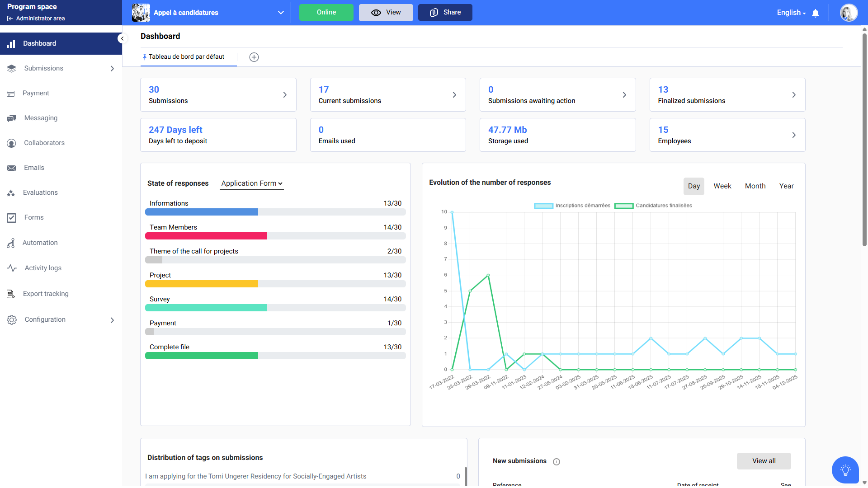This screenshot has height=488, width=868.
Task: Click the Share button
Action: pyautogui.click(x=445, y=13)
